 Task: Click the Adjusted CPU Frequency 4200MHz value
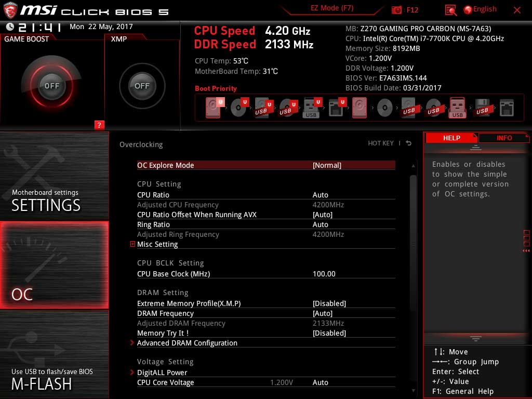[x=328, y=205]
